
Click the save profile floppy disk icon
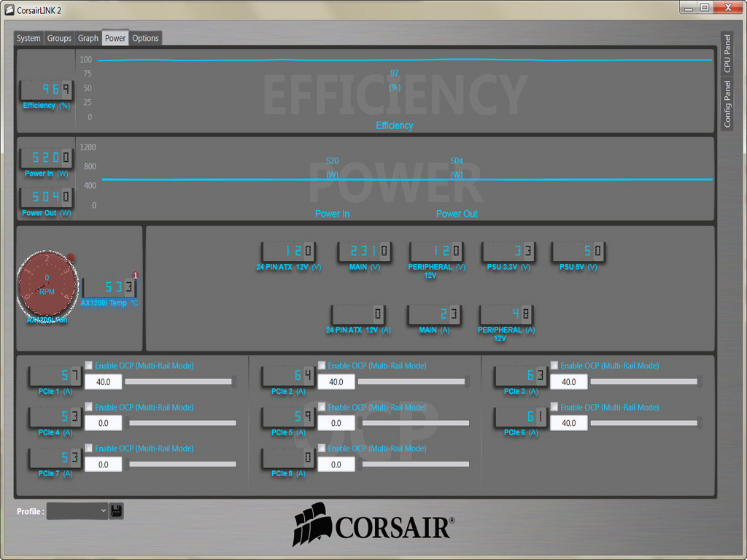[116, 511]
